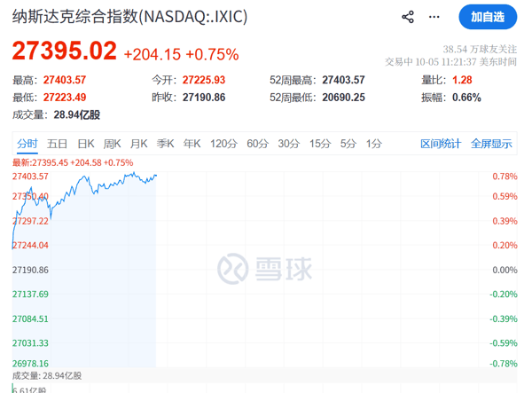Switch to the 五日 chart tab

point(57,144)
